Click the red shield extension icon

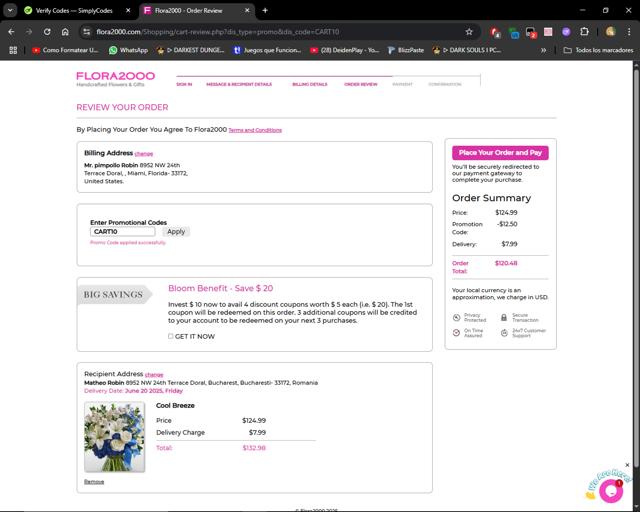[495, 32]
